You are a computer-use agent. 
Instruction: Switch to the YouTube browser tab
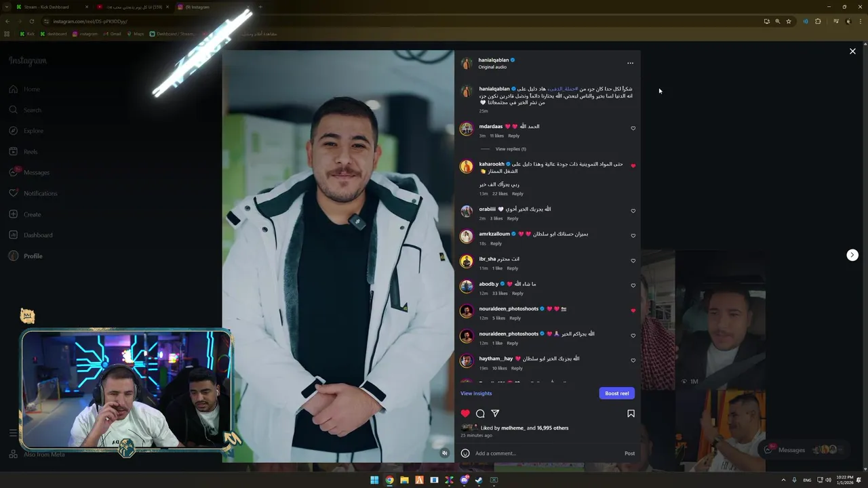coord(132,7)
